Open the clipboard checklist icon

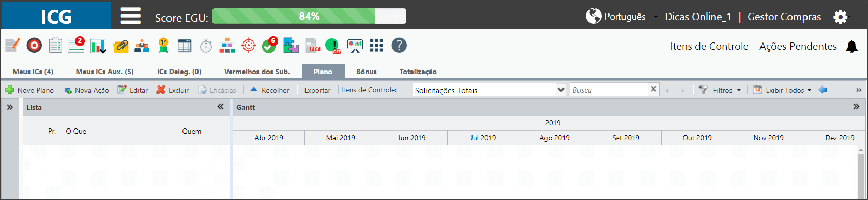coord(55,46)
